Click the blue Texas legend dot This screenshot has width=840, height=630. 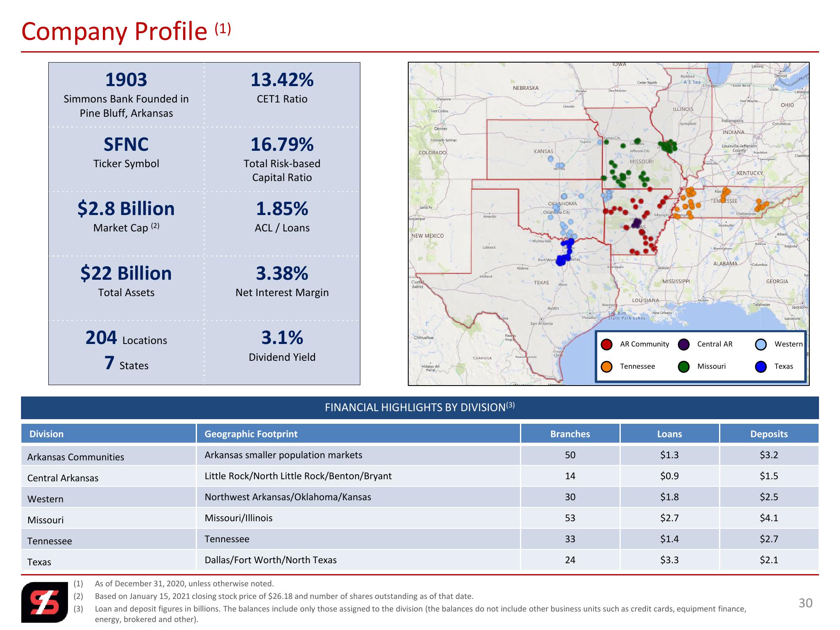pyautogui.click(x=761, y=367)
